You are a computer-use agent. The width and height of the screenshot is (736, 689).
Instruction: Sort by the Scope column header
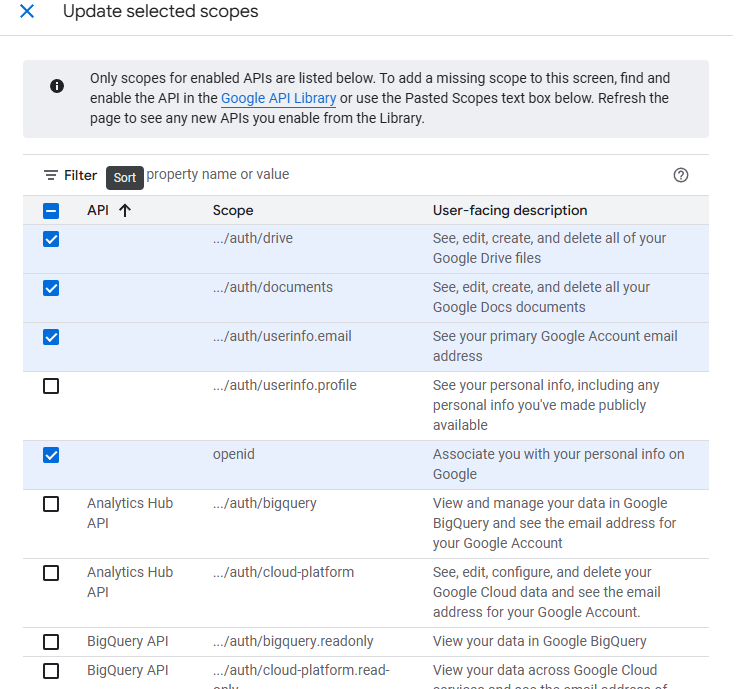(233, 210)
